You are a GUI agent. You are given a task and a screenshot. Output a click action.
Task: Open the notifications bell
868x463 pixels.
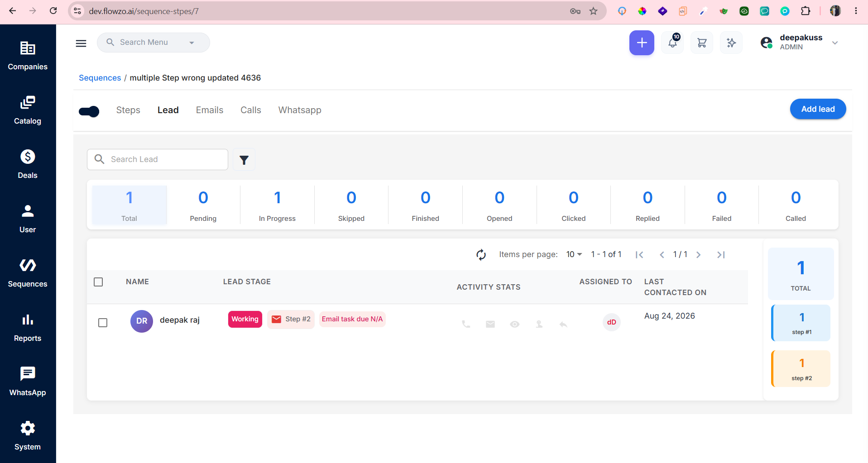[x=672, y=43]
